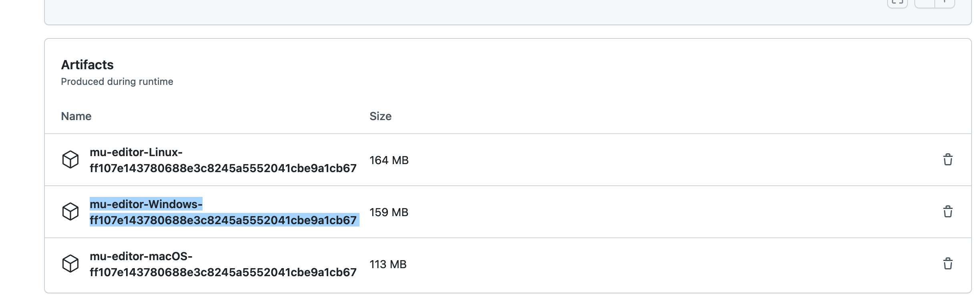Click the package icon beside mu-editor-macOS
Screen dimensions: 980x301
pos(71,264)
